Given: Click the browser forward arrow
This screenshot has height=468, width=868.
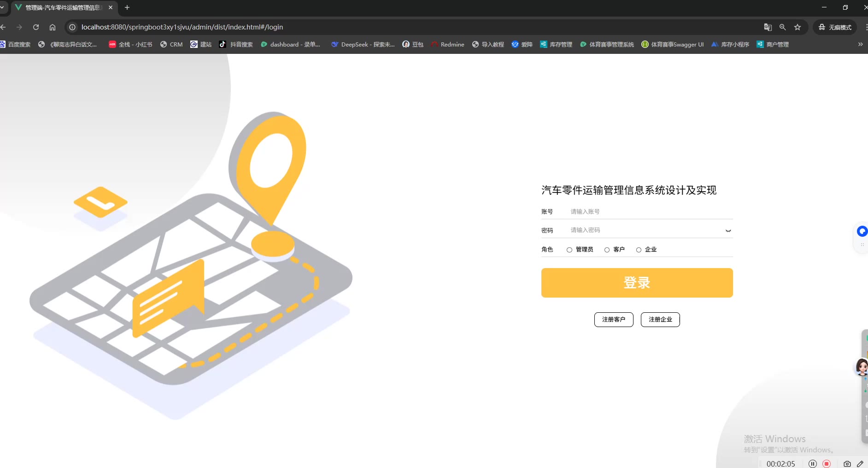Looking at the screenshot, I should [x=19, y=27].
